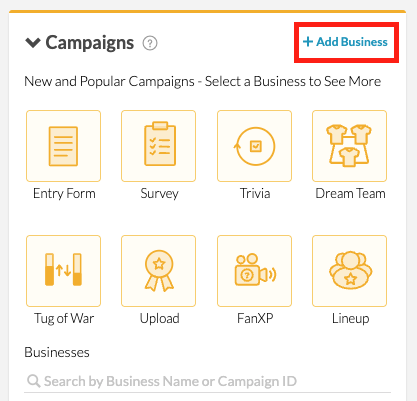Click the FanXP text label
The height and width of the screenshot is (401, 417).
255,318
